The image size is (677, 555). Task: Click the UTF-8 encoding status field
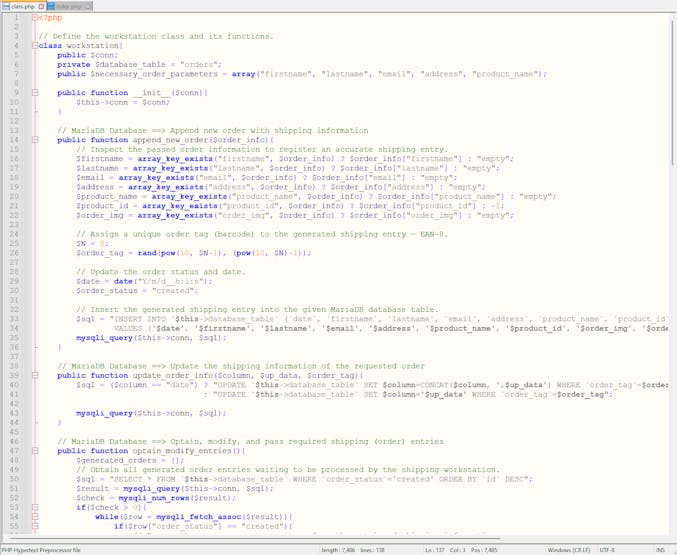click(607, 549)
